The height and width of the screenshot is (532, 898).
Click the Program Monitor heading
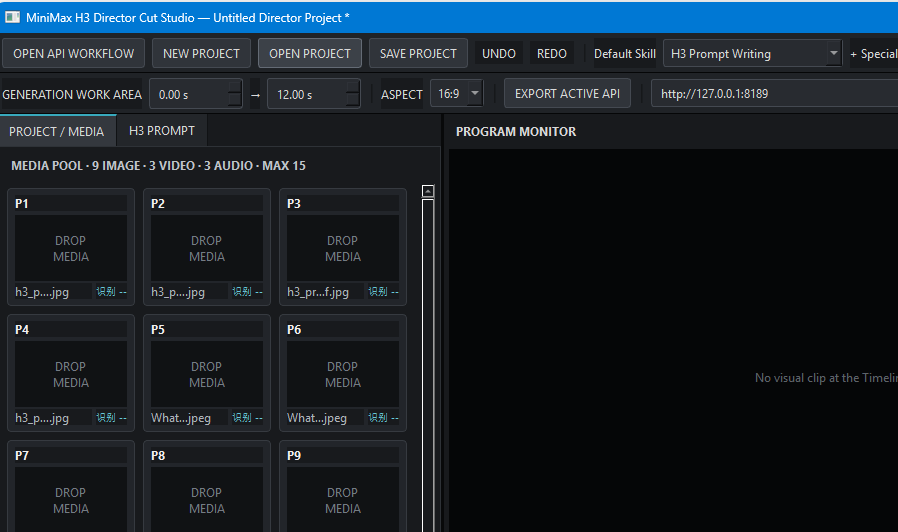tap(515, 132)
